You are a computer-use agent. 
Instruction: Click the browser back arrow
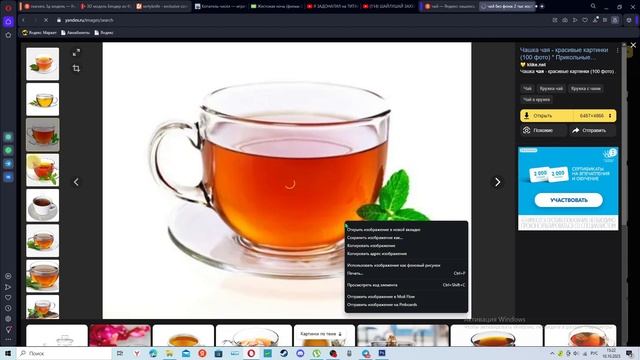[x=23, y=20]
